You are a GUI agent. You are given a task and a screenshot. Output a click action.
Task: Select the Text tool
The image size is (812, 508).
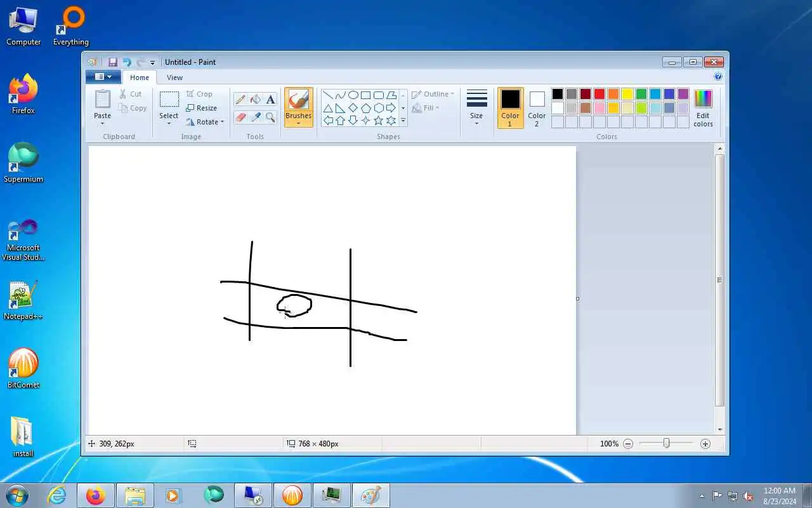tap(271, 99)
